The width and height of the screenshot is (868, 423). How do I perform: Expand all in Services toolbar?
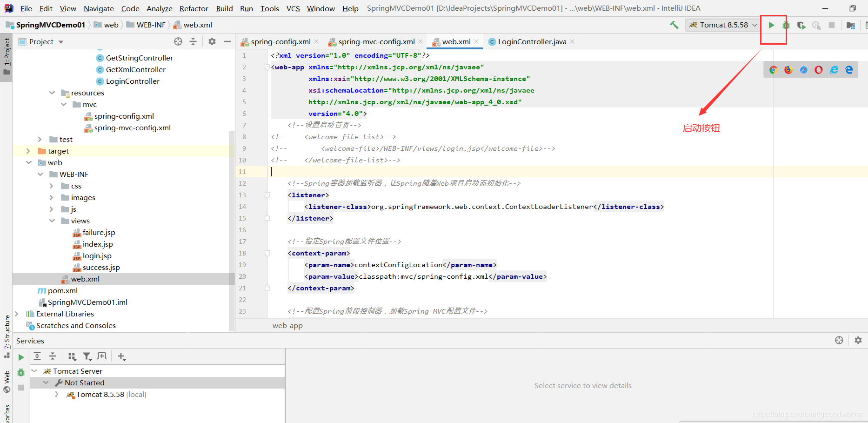pos(37,356)
